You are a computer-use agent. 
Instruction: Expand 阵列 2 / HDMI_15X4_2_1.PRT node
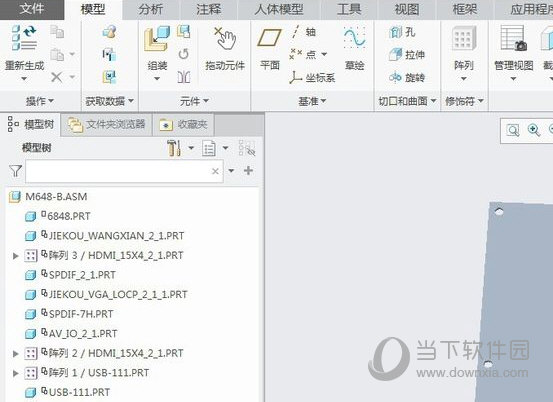[x=16, y=353]
